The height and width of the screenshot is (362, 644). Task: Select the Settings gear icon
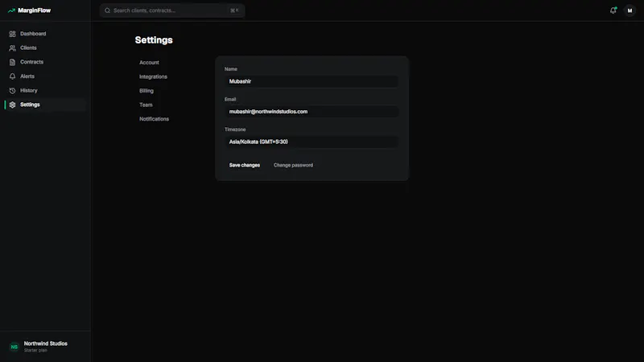[x=12, y=105]
